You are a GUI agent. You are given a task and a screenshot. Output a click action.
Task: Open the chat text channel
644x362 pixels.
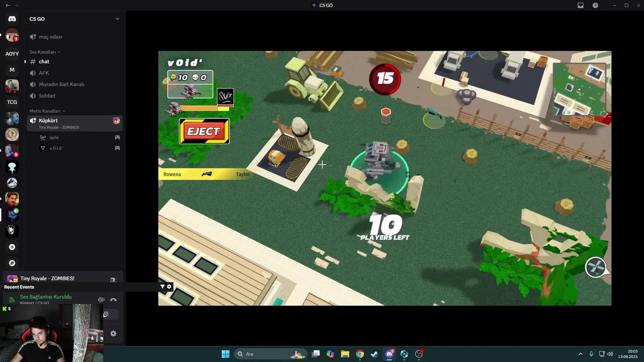(x=74, y=61)
